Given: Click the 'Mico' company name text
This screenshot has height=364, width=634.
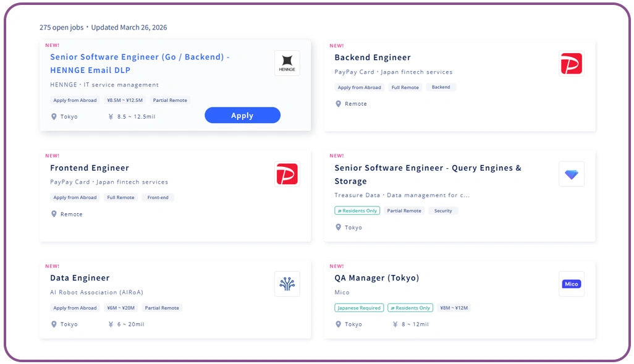Looking at the screenshot, I should (x=342, y=292).
